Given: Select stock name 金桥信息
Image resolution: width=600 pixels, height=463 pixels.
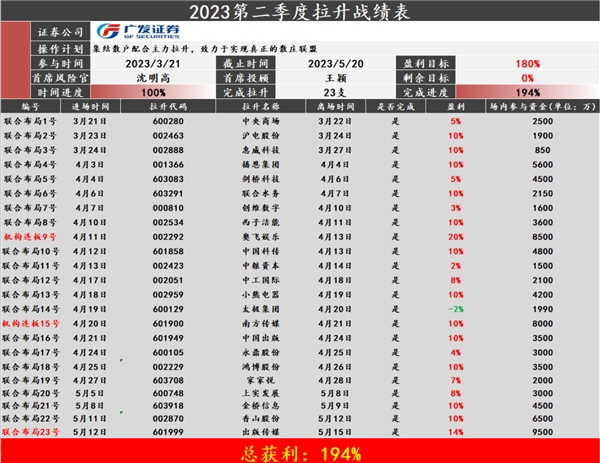Looking at the screenshot, I should [x=261, y=406].
